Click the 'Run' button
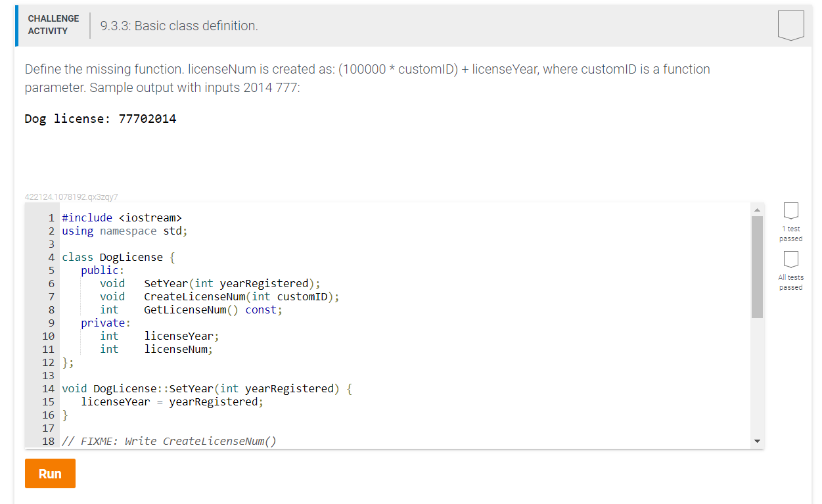Image resolution: width=822 pixels, height=504 pixels. (50, 473)
